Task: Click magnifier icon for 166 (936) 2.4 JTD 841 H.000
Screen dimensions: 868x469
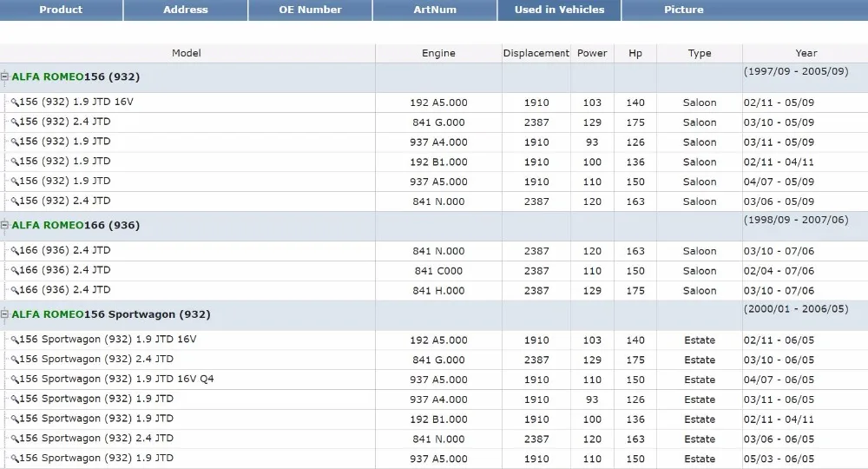Action: click(x=15, y=291)
